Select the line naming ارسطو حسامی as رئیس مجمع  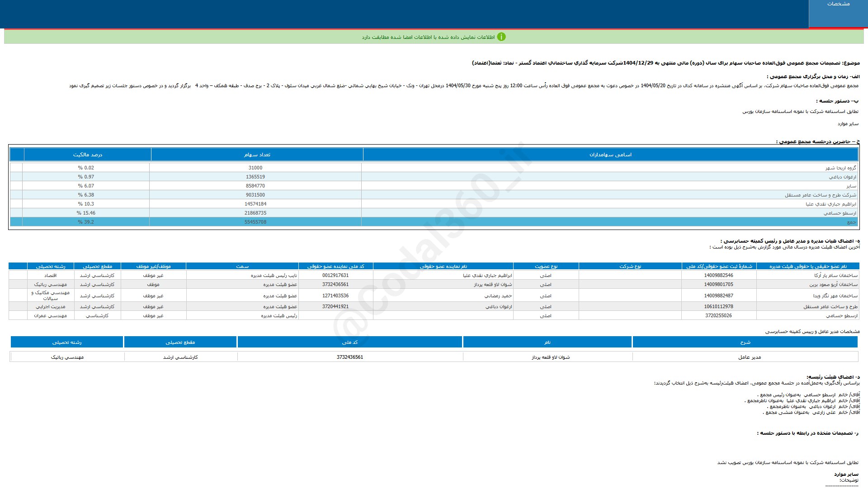809,394
